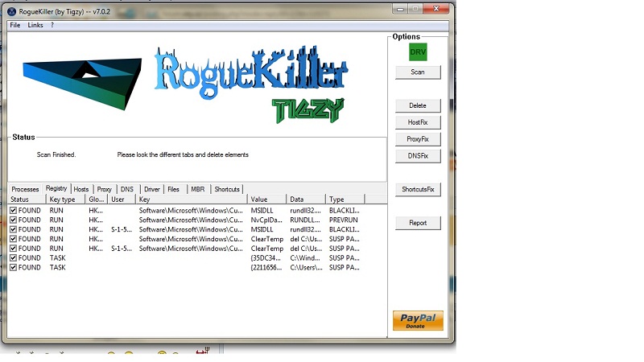Click the HostFix button
Screen dimensions: 644x362
(x=418, y=122)
